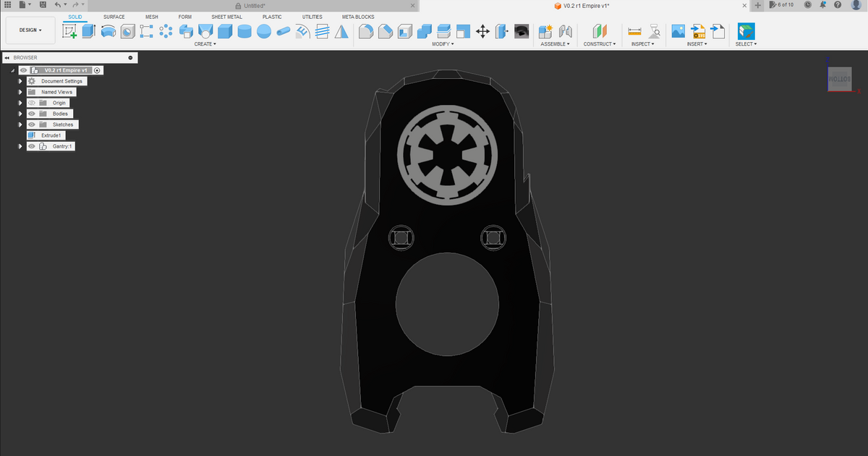Viewport: 868px width, 456px height.
Task: Expand Document Settings in the browser
Action: coord(20,81)
